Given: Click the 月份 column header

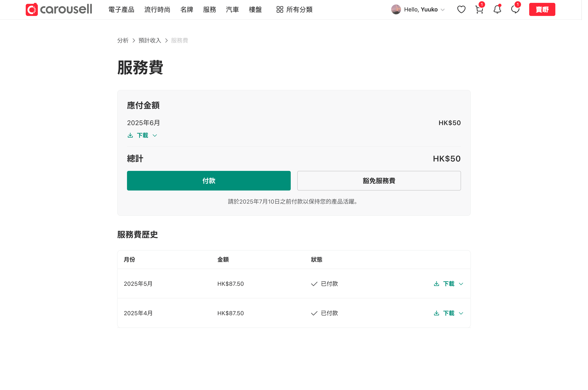Looking at the screenshot, I should 129,259.
